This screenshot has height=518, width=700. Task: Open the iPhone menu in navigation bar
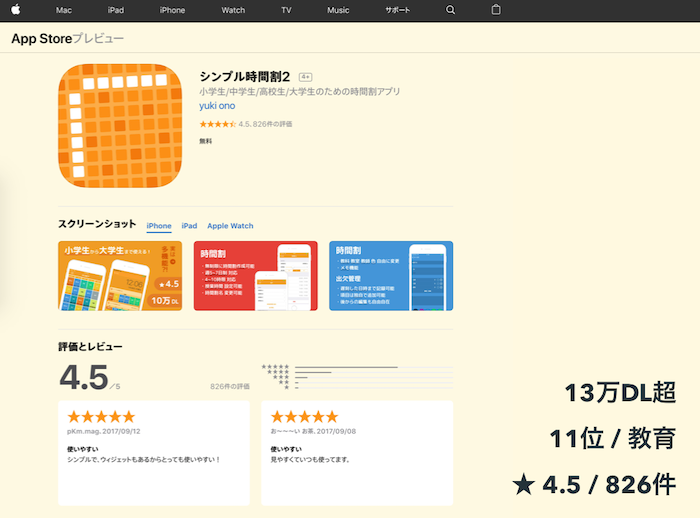172,10
